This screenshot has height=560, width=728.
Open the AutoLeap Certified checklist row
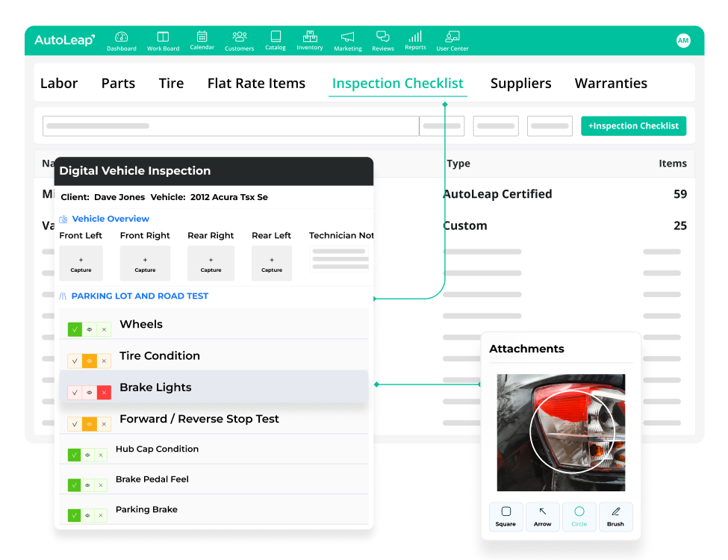click(364, 194)
